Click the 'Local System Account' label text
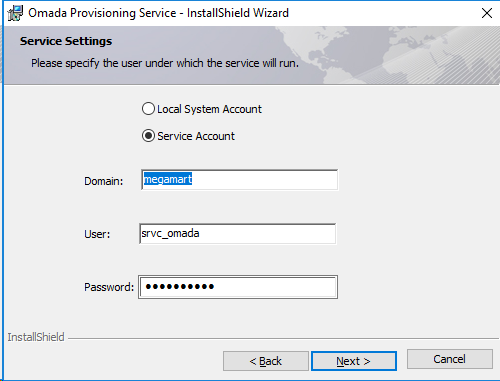This screenshot has height=381, width=500. pos(209,109)
